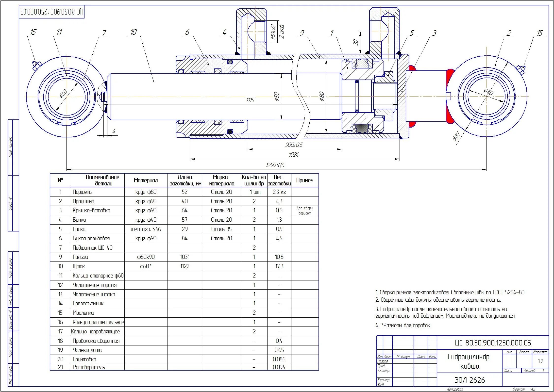Click the 900±0,5 stroke dimension text
The height and width of the screenshot is (392, 554).
294,145
